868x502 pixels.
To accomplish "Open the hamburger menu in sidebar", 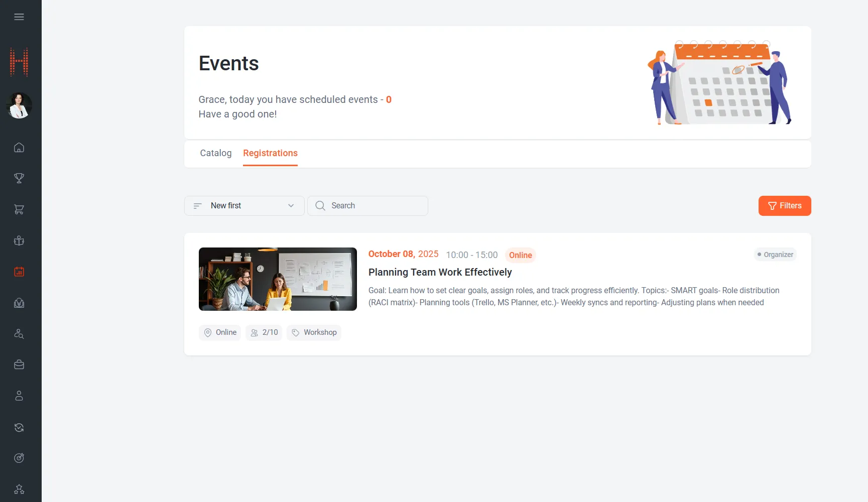I will 19,17.
